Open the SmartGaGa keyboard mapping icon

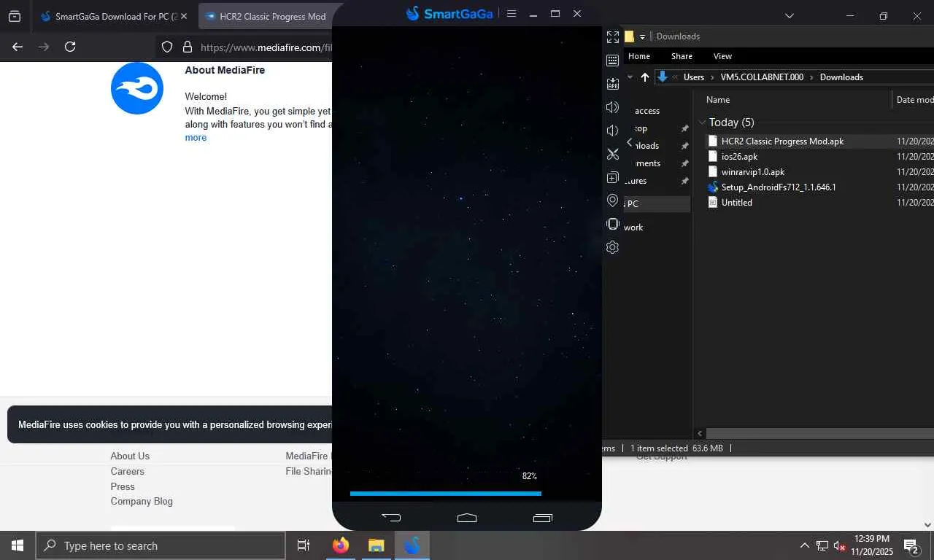click(613, 60)
